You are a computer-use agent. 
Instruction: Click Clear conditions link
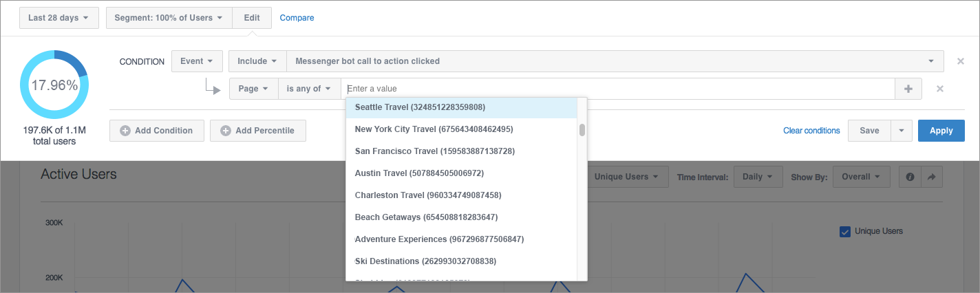811,131
